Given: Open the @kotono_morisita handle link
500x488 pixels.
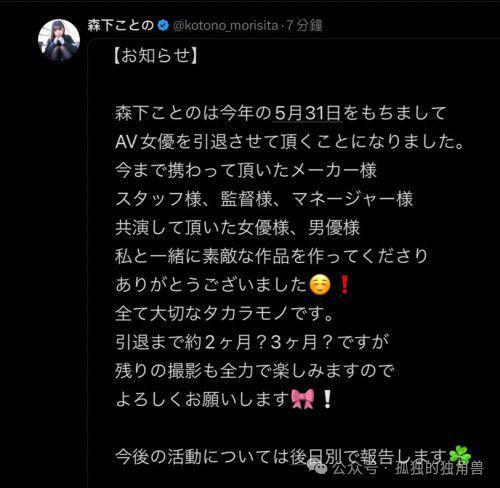Looking at the screenshot, I should coord(226,26).
